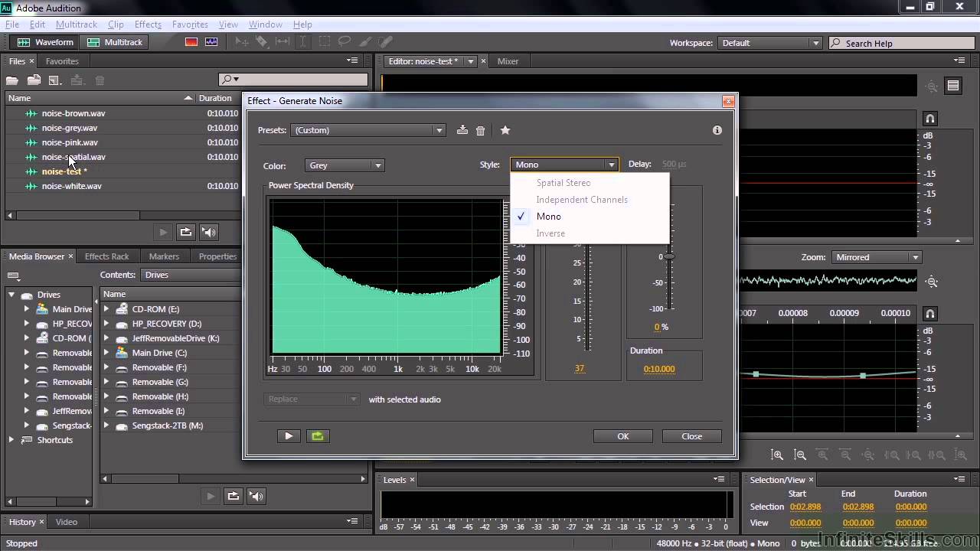The image size is (980, 551).
Task: Open the Levels panel options menu icon
Action: pos(719,479)
